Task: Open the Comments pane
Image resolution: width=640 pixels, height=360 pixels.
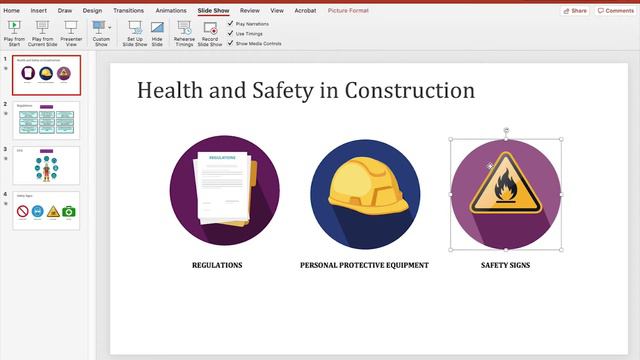Action: coord(616,11)
